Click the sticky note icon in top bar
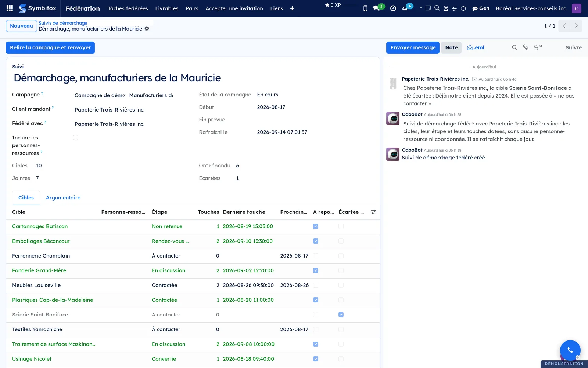Screen dimensions: 588x368 tap(428, 8)
